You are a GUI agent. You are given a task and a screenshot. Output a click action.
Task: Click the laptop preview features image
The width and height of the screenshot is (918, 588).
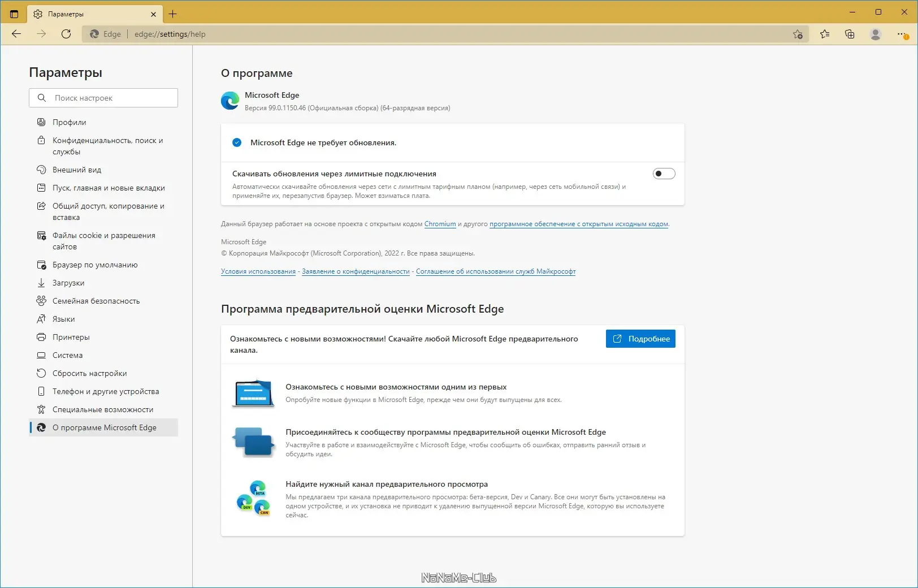point(253,393)
